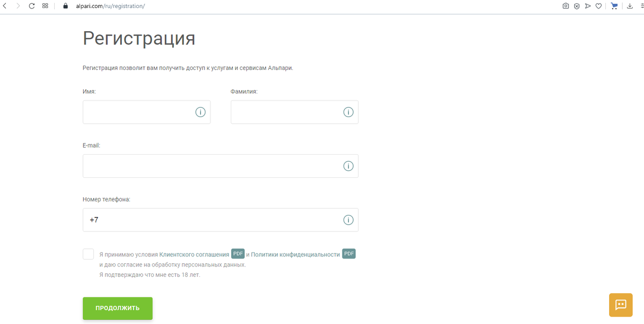The height and width of the screenshot is (324, 644).
Task: Click the PDF badge after Клиентского соглашения
Action: (x=238, y=254)
